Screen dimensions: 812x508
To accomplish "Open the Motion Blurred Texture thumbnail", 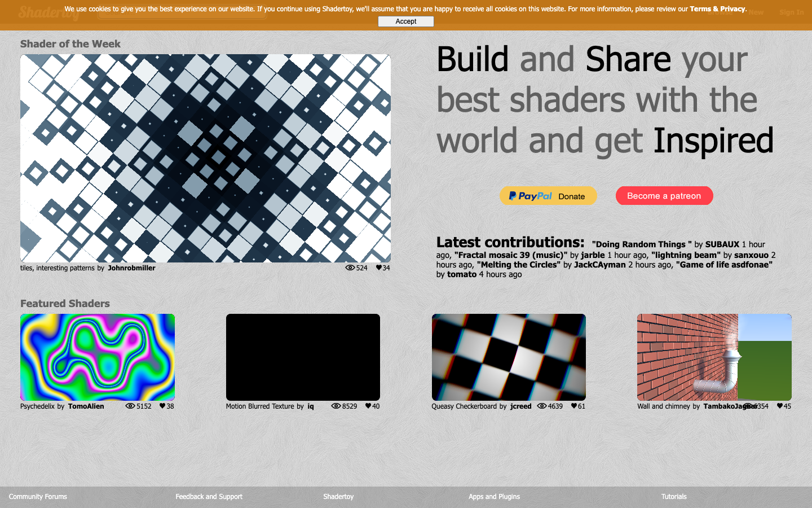I will tap(303, 357).
